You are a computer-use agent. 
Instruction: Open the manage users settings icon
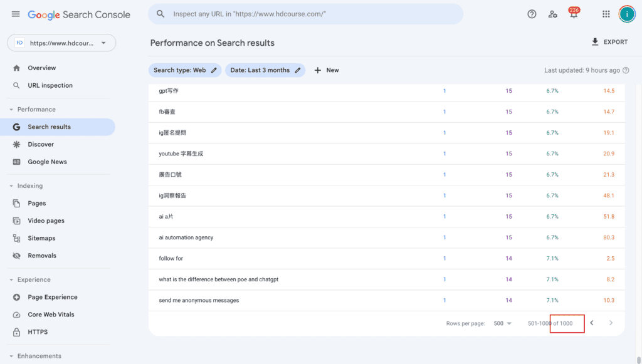552,14
